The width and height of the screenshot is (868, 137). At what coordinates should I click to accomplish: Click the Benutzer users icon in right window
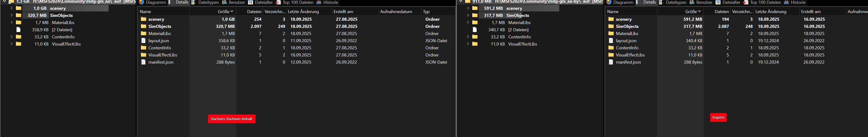pyautogui.click(x=692, y=2)
